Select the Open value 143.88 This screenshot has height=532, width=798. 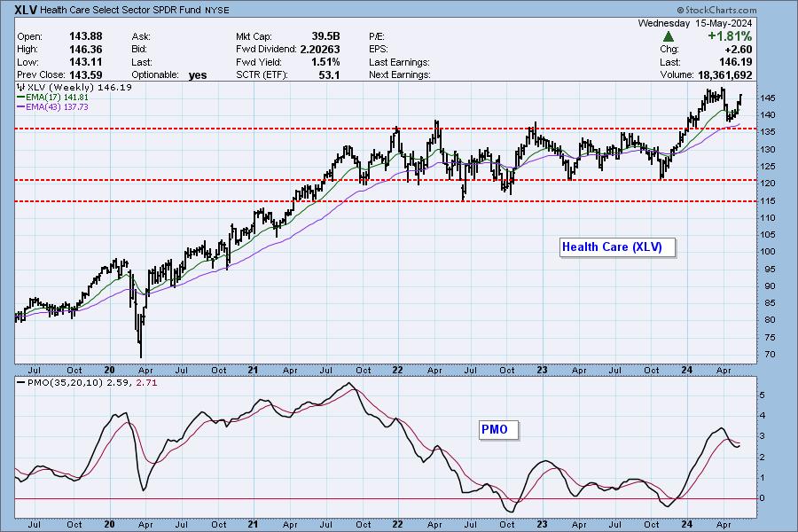point(85,36)
